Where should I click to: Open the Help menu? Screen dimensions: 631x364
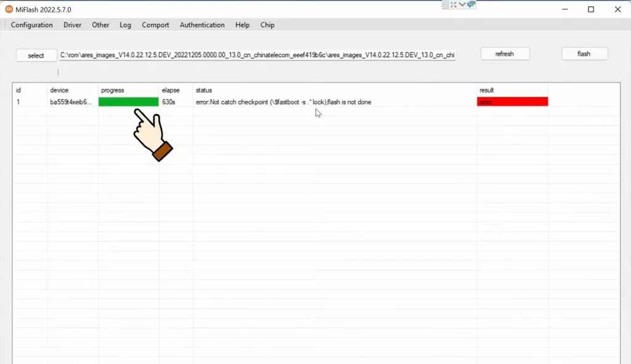click(x=242, y=25)
